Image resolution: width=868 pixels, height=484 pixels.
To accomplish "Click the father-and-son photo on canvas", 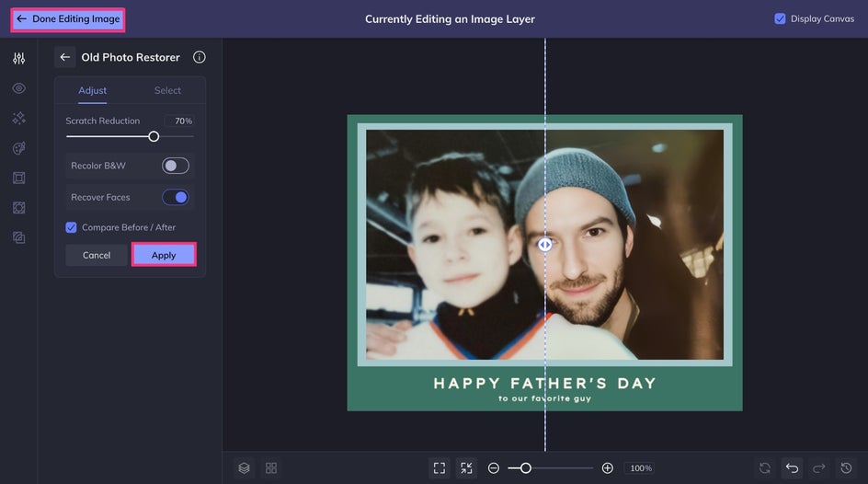I will 544,244.
